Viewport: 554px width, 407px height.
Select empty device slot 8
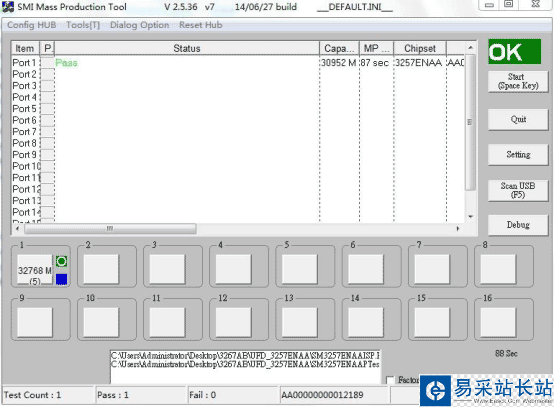[x=498, y=270]
